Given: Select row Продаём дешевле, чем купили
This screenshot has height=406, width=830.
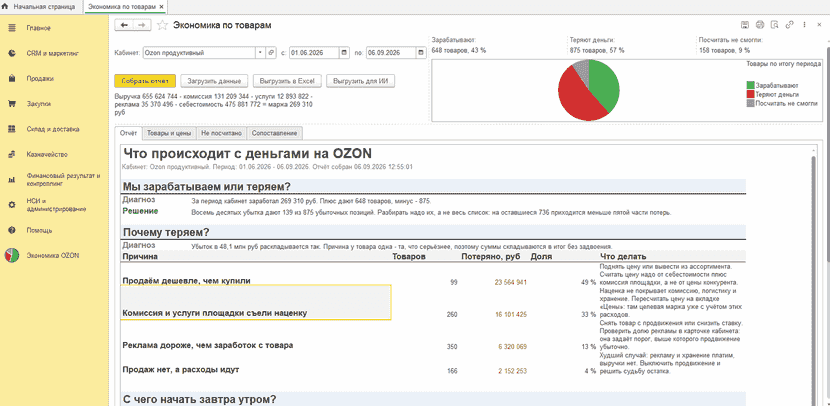Looking at the screenshot, I should pyautogui.click(x=186, y=281).
